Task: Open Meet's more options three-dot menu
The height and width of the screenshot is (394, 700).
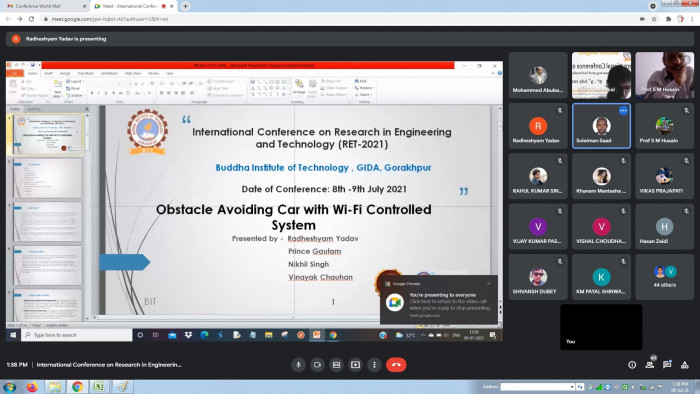Action: tap(374, 365)
